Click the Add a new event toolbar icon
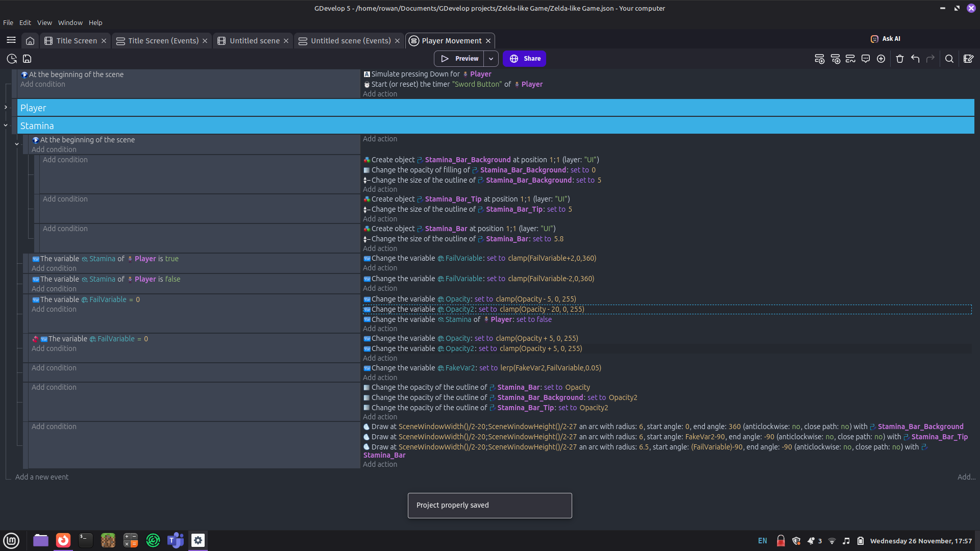 tap(819, 59)
